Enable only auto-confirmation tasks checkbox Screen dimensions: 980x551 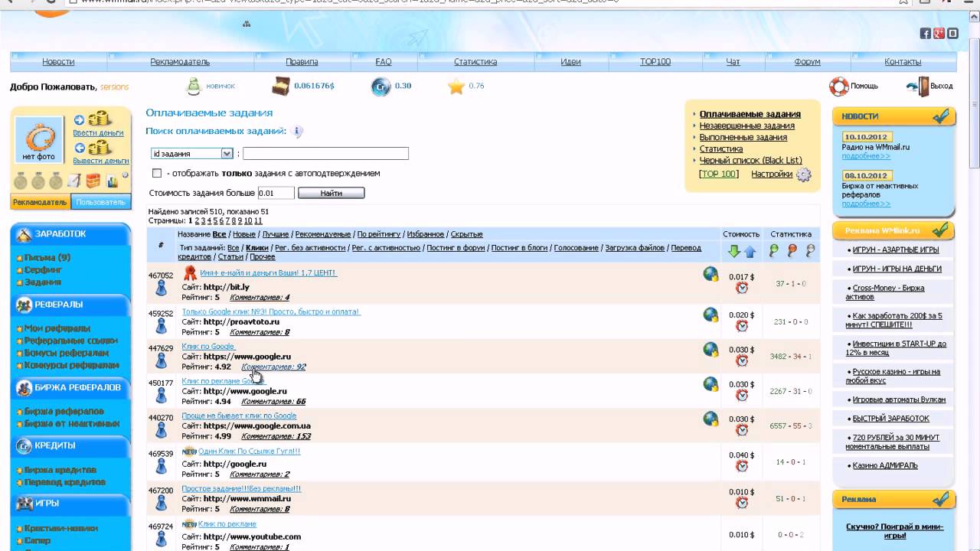(x=157, y=173)
